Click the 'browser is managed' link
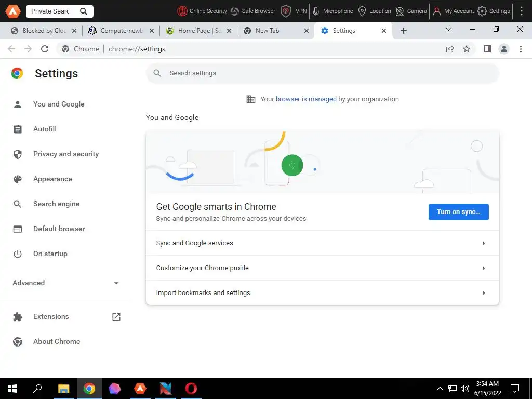This screenshot has width=532, height=399. [306, 99]
